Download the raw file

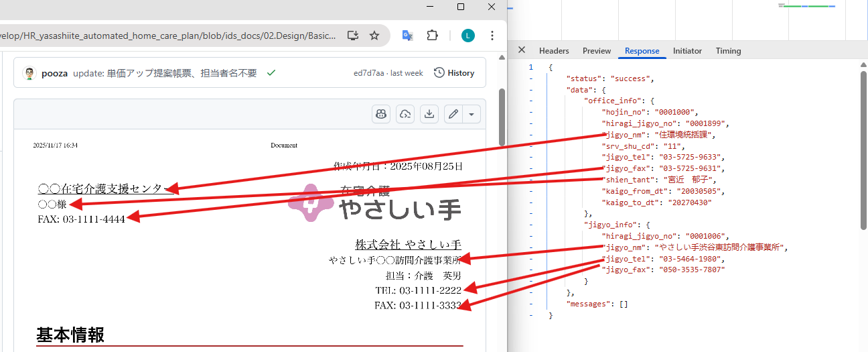coord(429,114)
